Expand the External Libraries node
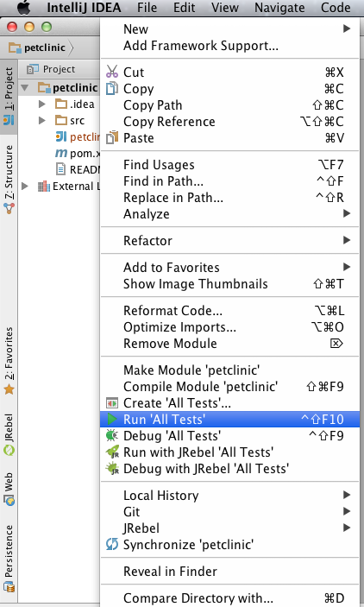364x607 pixels. tap(25, 187)
